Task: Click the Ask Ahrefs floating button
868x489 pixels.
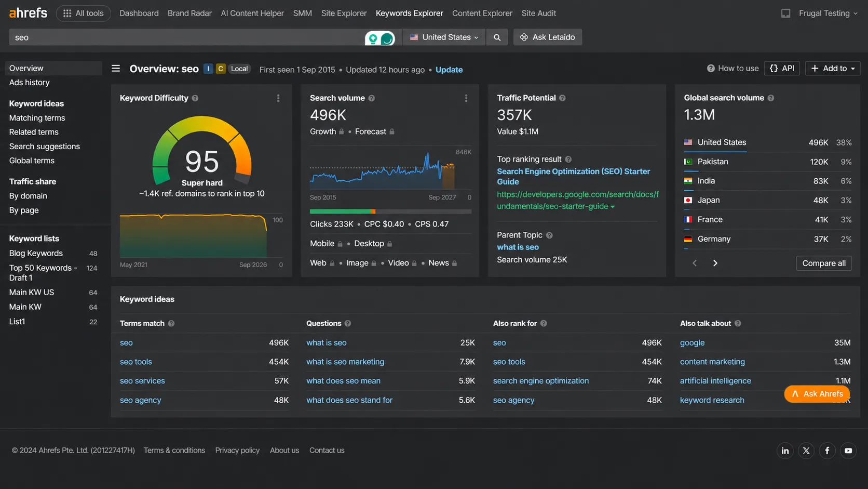Action: point(817,394)
